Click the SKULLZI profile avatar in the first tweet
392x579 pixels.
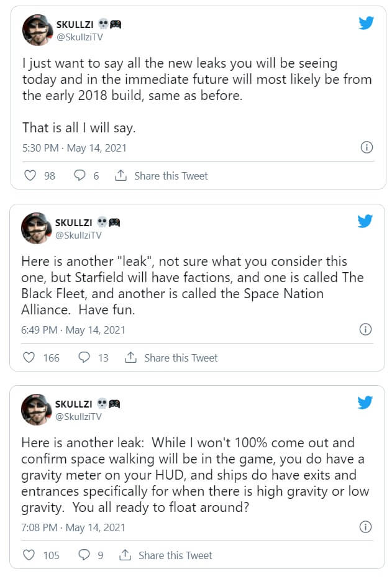tap(37, 30)
